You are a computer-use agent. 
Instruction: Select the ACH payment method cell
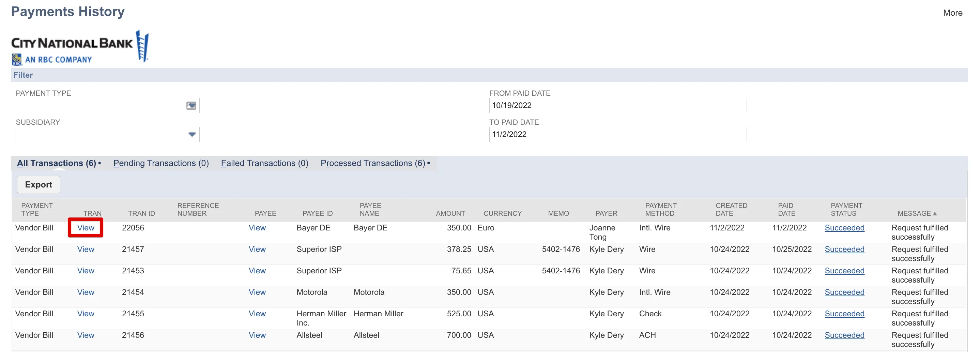(647, 335)
